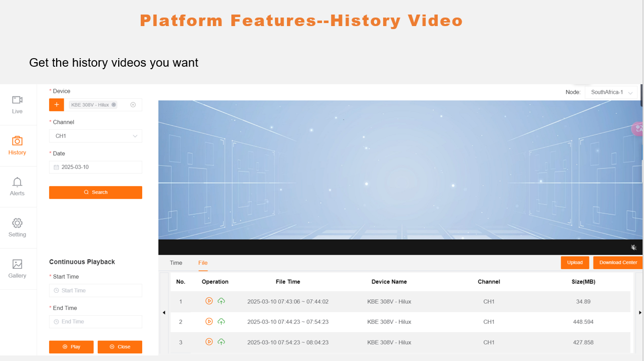Screen dimensions: 644x361
Task: Open the Setting gear section
Action: (x=18, y=227)
